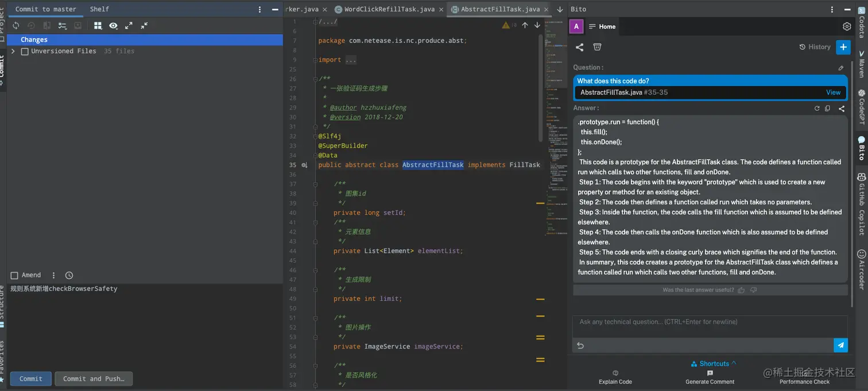Show commit message history clock icon

coord(69,276)
